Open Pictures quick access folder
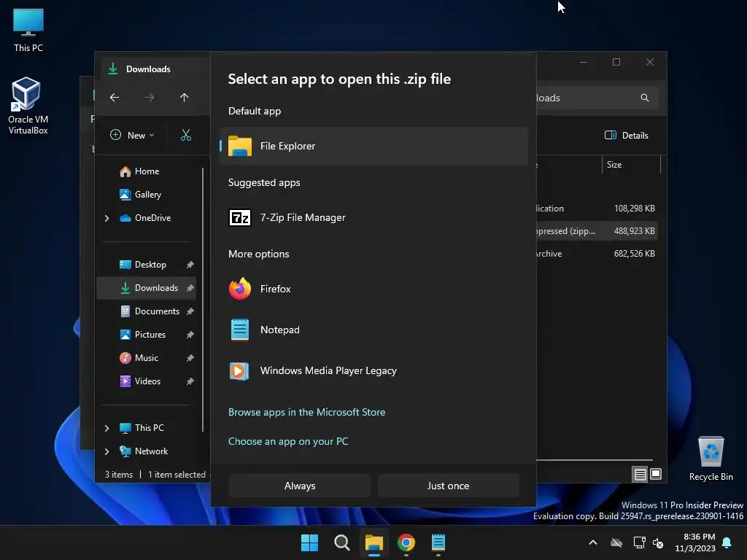 click(x=150, y=335)
